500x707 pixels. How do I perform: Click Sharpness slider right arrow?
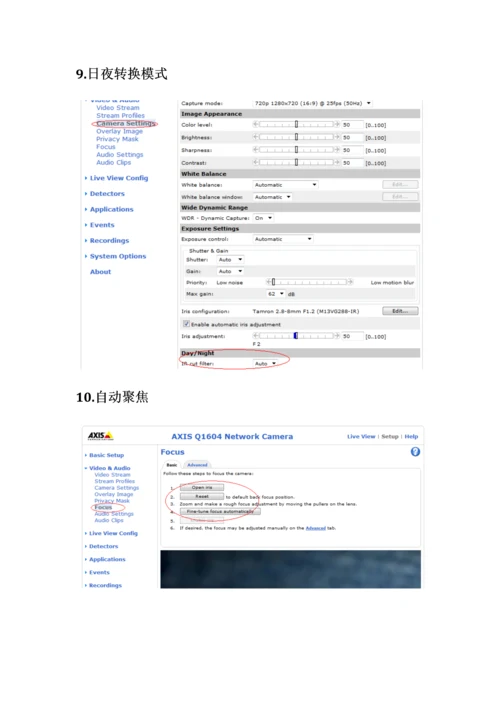point(337,149)
